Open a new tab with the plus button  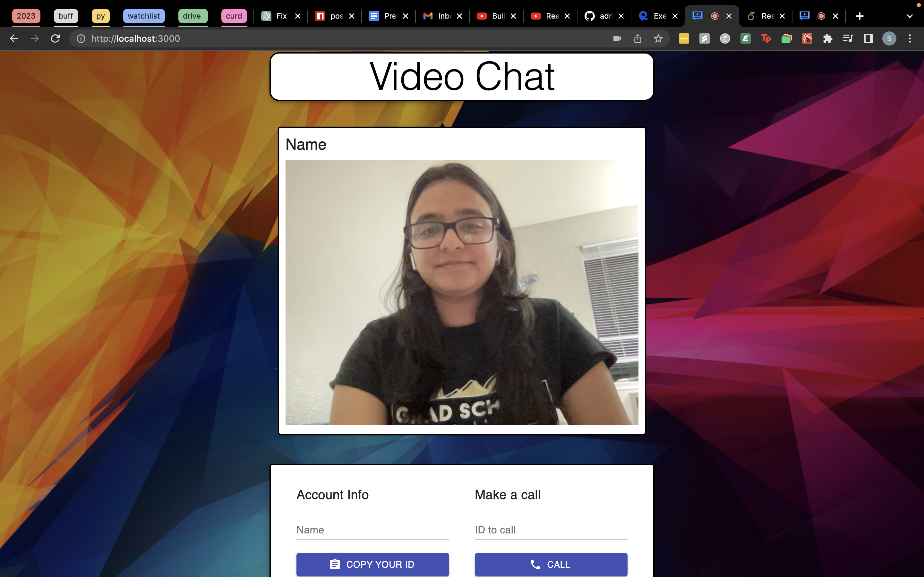tap(860, 16)
